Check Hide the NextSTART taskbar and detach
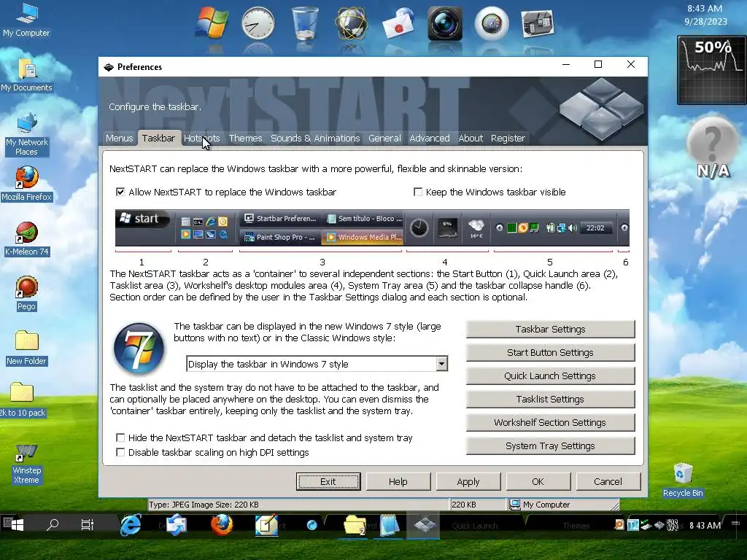 click(120, 437)
